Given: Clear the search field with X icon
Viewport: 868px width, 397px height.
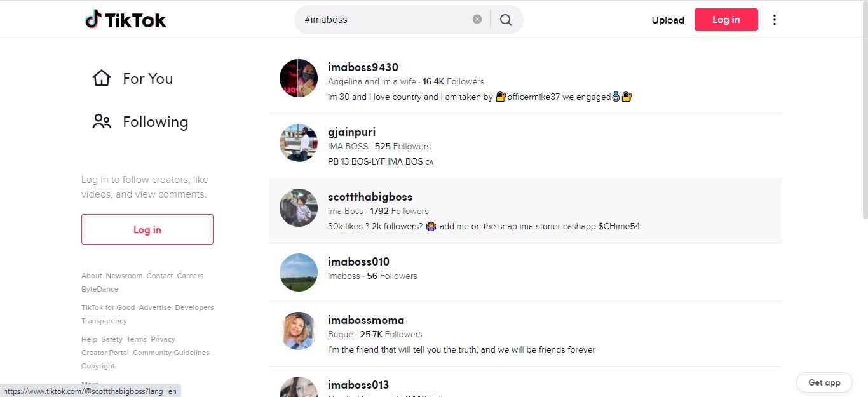Looking at the screenshot, I should tap(477, 19).
